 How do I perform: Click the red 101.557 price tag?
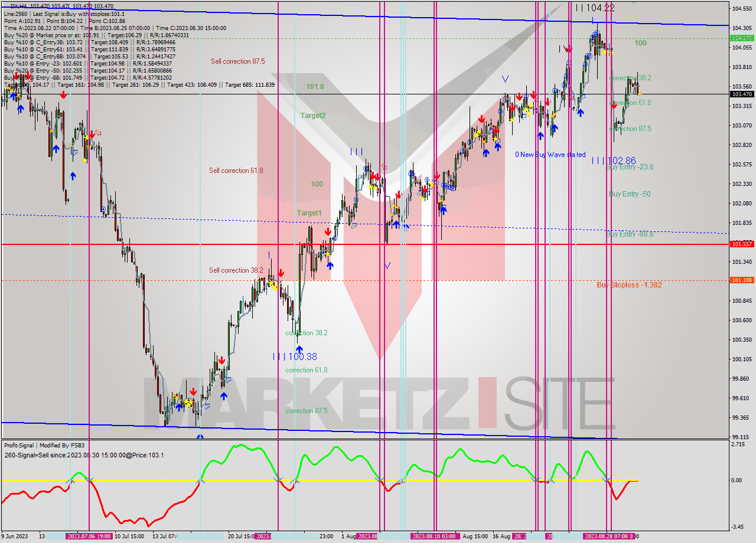click(742, 244)
